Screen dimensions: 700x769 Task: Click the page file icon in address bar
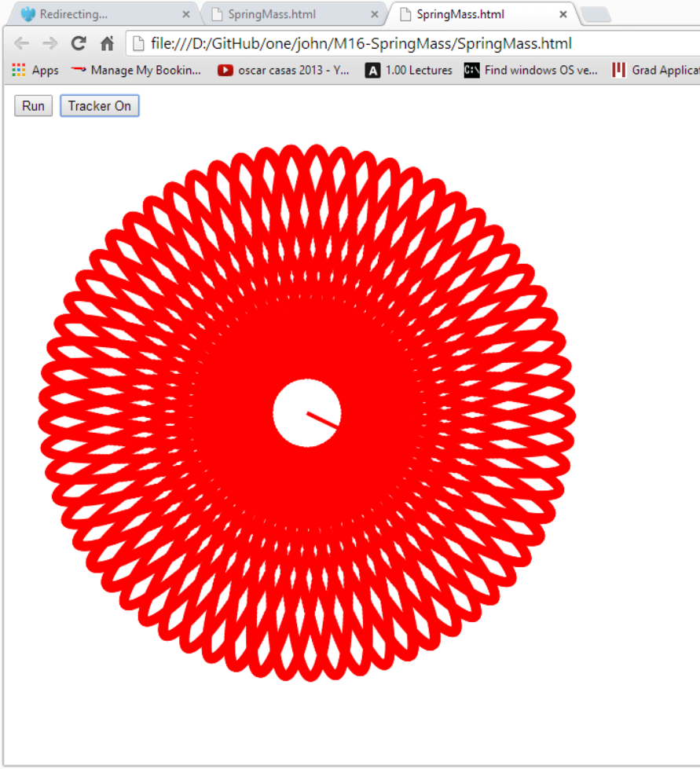click(139, 44)
